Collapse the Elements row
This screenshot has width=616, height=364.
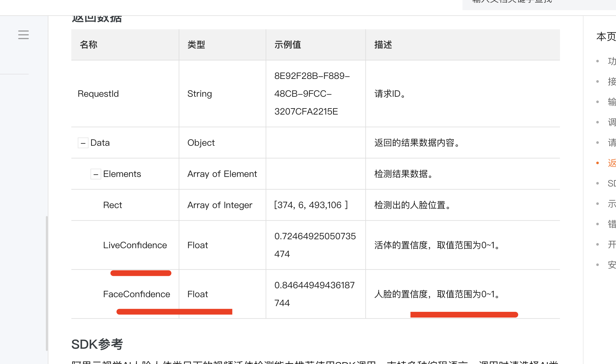click(96, 174)
